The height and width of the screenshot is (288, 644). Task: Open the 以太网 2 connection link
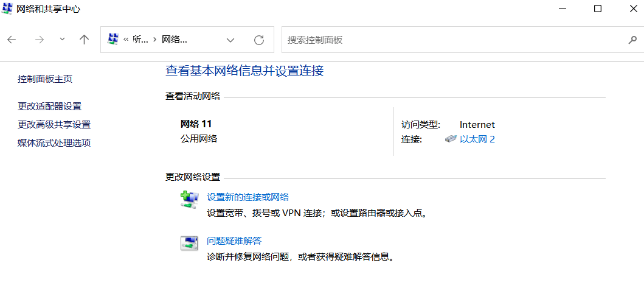pyautogui.click(x=477, y=139)
